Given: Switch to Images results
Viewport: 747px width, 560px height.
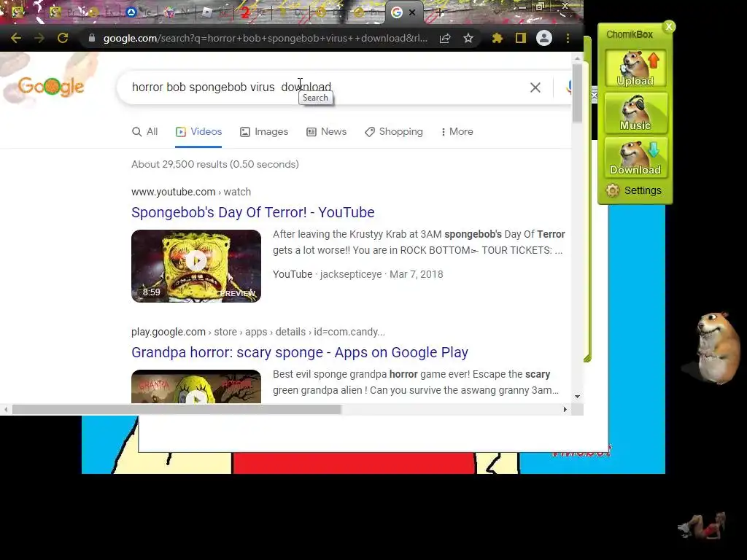Looking at the screenshot, I should pos(264,132).
